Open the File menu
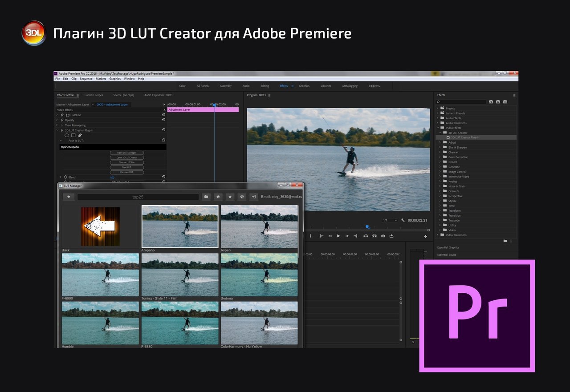This screenshot has height=392, width=570. point(57,79)
